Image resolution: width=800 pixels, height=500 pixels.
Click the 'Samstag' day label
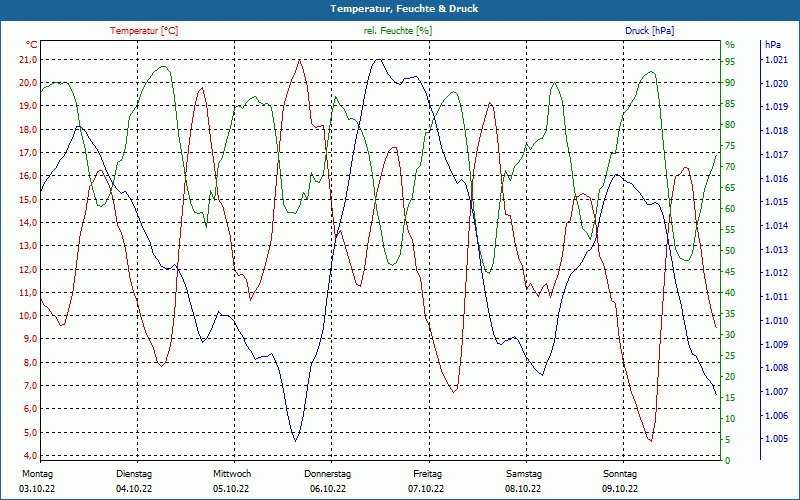pos(524,474)
